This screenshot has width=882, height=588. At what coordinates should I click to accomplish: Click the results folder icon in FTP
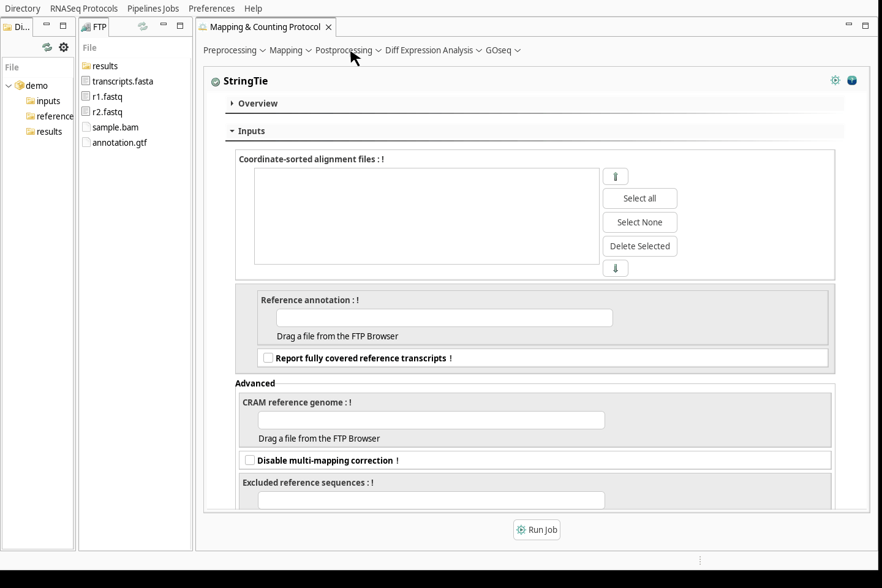86,66
